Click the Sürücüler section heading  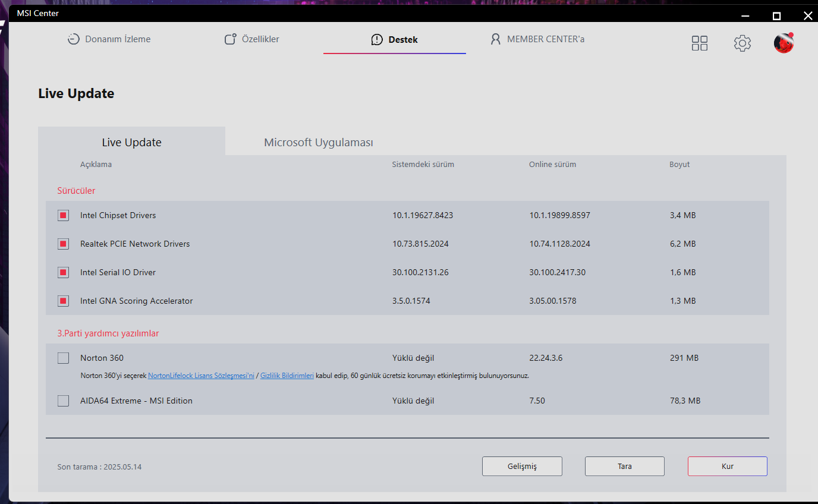pyautogui.click(x=76, y=191)
